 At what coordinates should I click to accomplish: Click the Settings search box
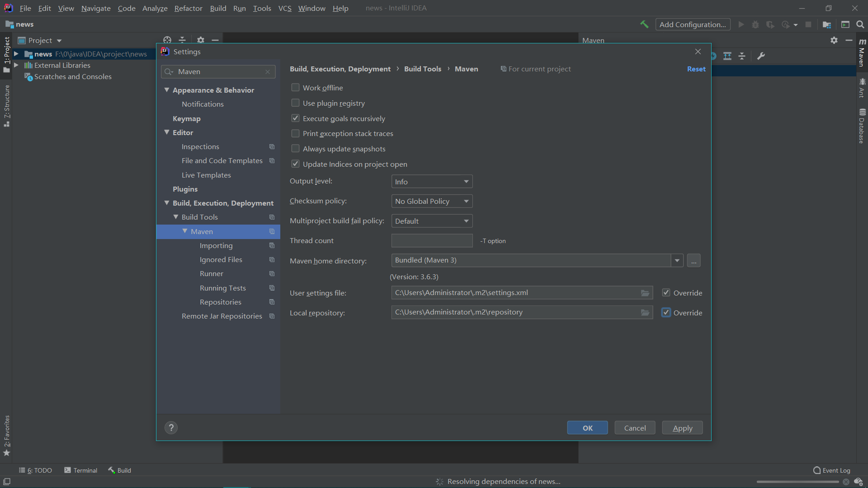[x=218, y=72]
